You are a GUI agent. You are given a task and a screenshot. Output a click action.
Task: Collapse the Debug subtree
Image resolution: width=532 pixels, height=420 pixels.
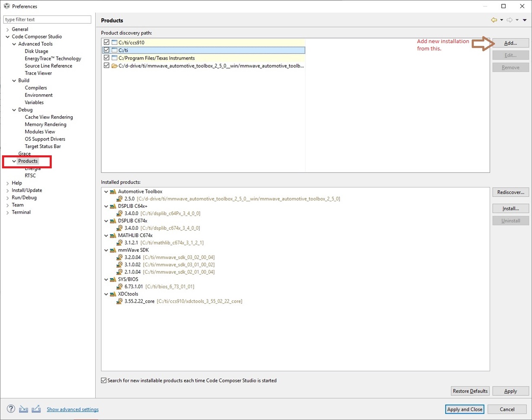tap(14, 110)
